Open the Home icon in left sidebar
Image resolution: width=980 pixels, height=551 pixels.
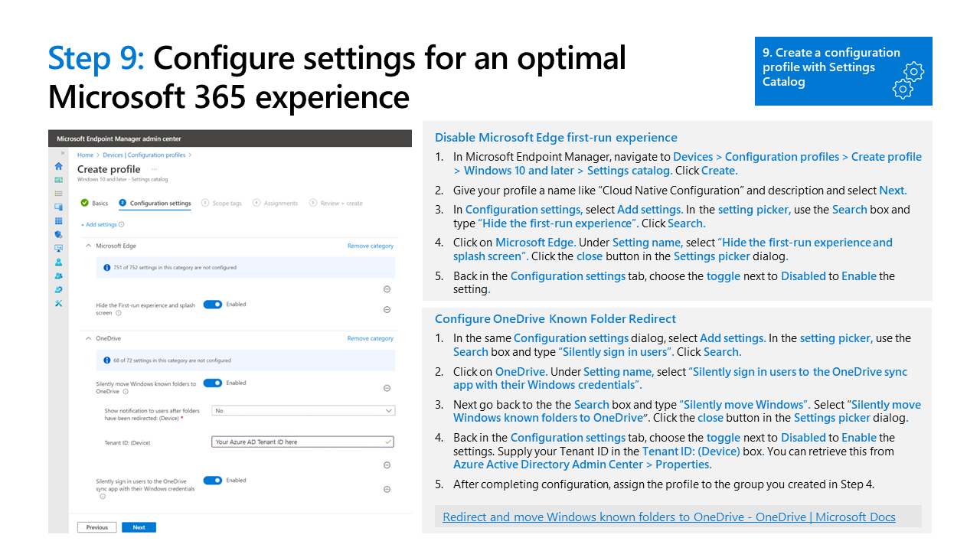tap(58, 166)
